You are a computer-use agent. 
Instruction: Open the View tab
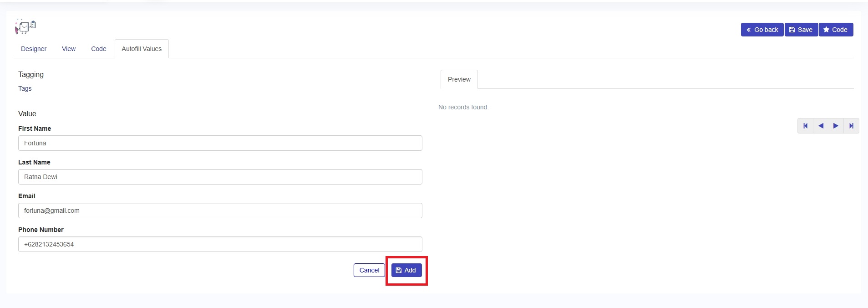(69, 49)
